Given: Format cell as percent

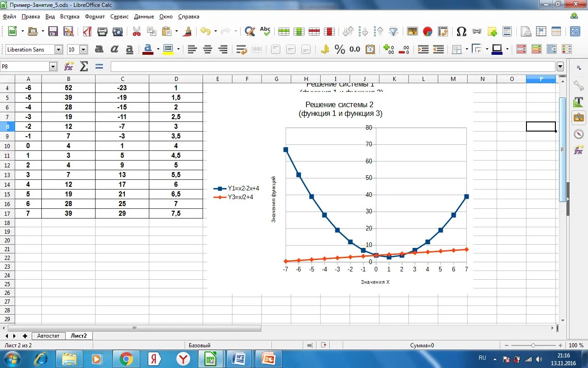Looking at the screenshot, I should 340,49.
